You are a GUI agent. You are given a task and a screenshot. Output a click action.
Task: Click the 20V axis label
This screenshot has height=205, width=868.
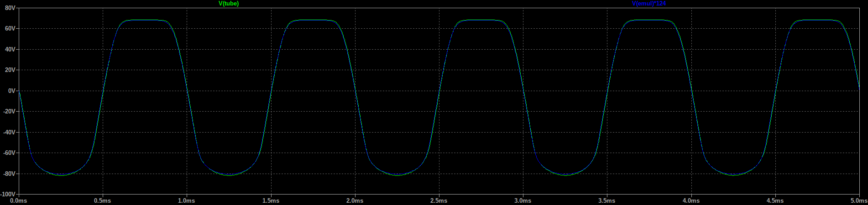pyautogui.click(x=10, y=70)
